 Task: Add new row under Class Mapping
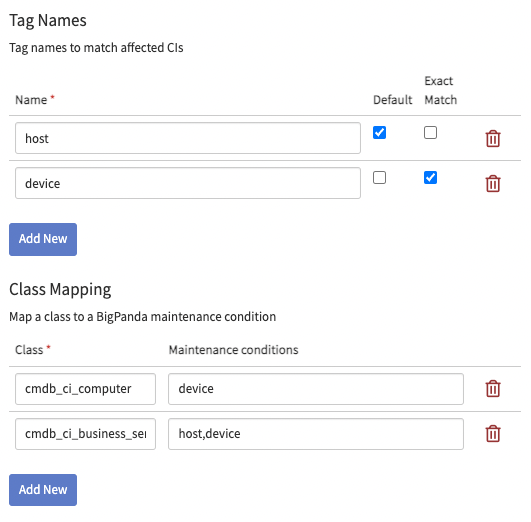(43, 490)
